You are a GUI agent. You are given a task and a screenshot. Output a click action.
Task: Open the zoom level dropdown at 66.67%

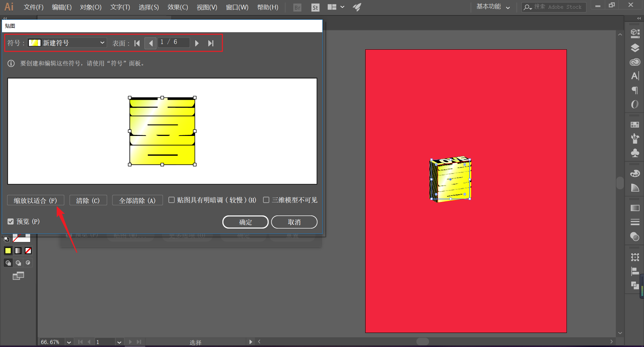pos(69,342)
